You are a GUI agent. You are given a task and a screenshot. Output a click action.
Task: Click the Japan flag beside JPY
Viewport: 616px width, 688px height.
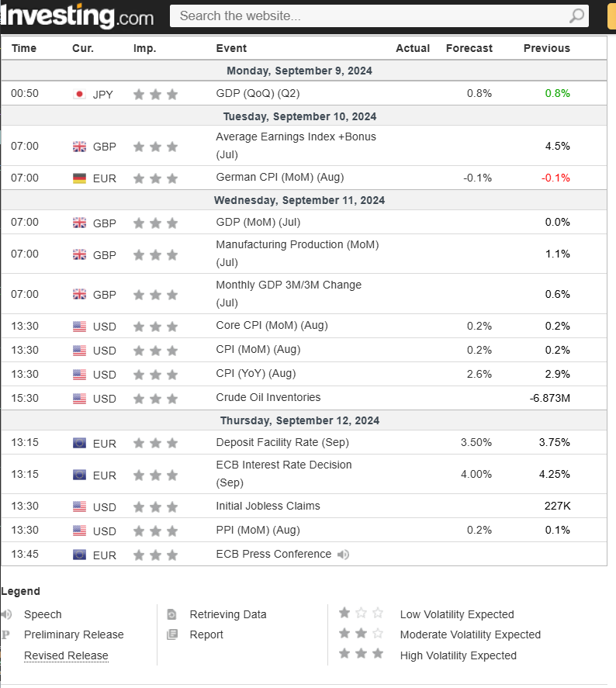coord(79,94)
